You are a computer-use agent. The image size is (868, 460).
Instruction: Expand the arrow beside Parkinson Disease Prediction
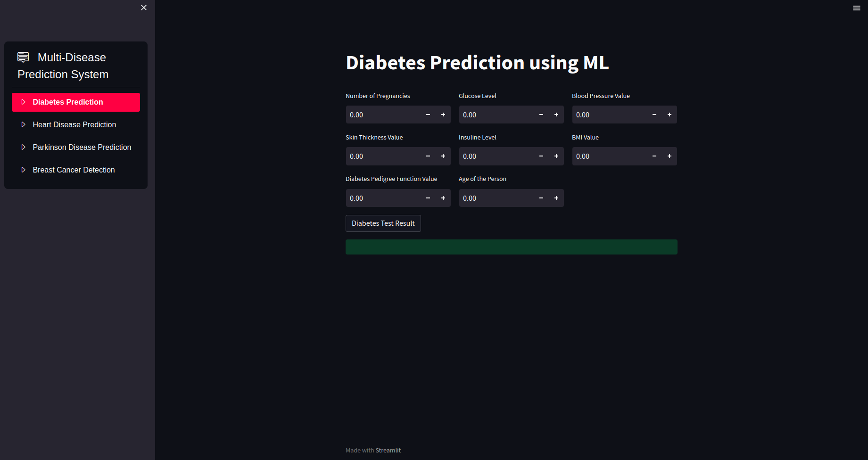click(x=24, y=147)
